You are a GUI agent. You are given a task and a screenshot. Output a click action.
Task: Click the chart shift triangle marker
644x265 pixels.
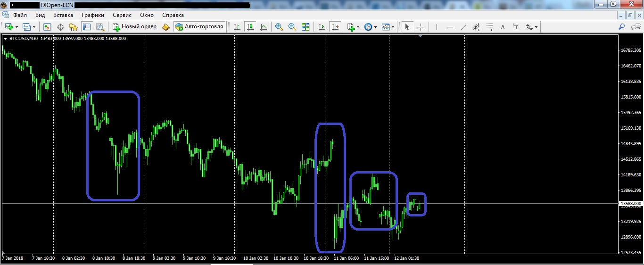point(420,36)
